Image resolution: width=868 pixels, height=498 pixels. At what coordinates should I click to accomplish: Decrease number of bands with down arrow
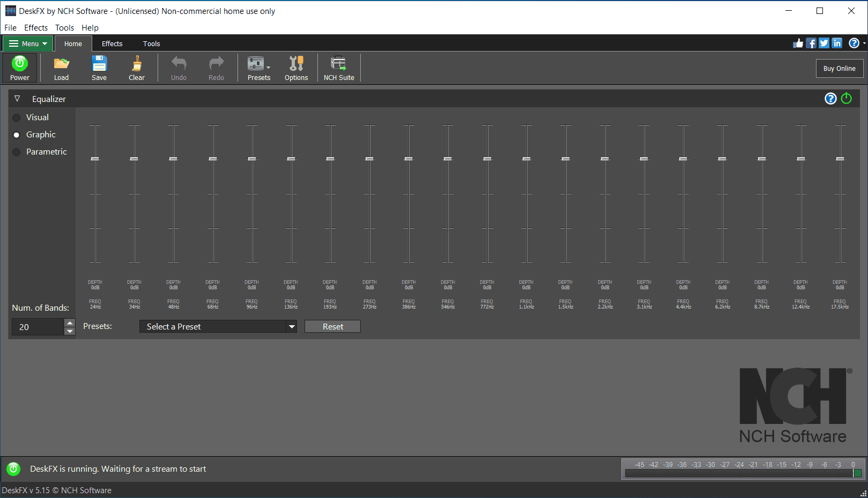[70, 331]
